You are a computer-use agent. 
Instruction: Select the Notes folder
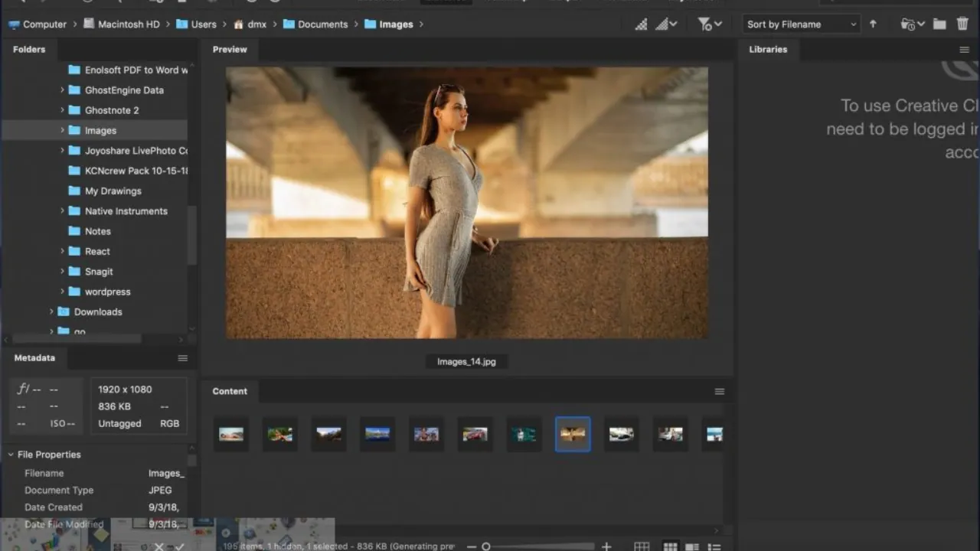tap(97, 231)
